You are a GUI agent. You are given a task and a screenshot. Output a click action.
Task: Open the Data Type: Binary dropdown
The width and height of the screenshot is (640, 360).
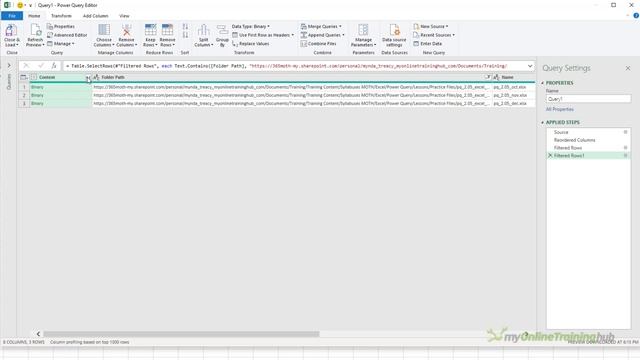coord(251,26)
